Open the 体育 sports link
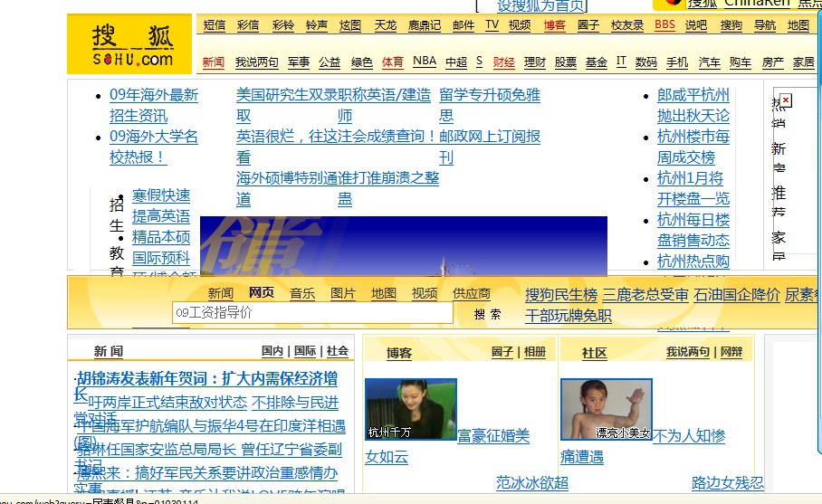 (393, 62)
